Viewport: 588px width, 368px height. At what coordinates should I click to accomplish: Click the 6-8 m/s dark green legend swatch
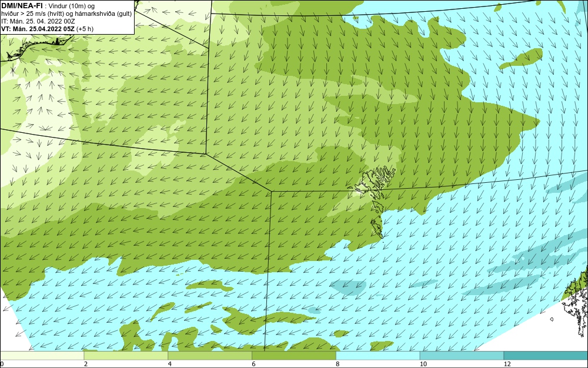click(x=294, y=355)
